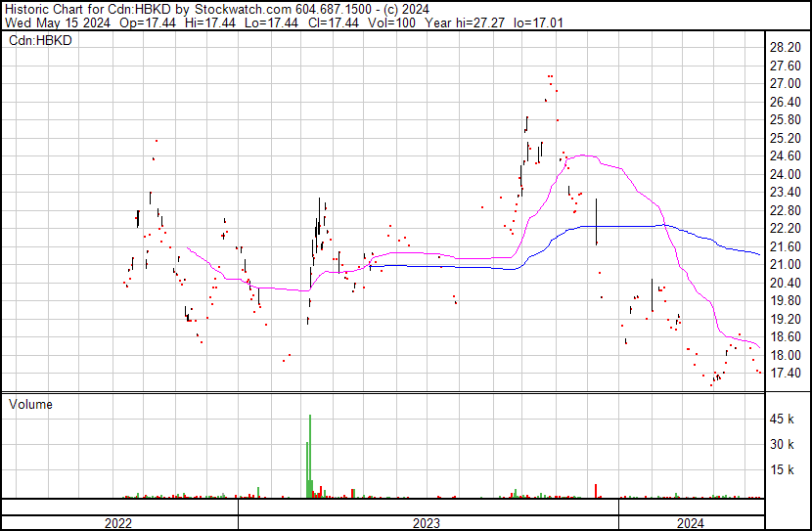The width and height of the screenshot is (812, 531).
Task: Click the 24.60 price axis label
Action: tap(786, 156)
